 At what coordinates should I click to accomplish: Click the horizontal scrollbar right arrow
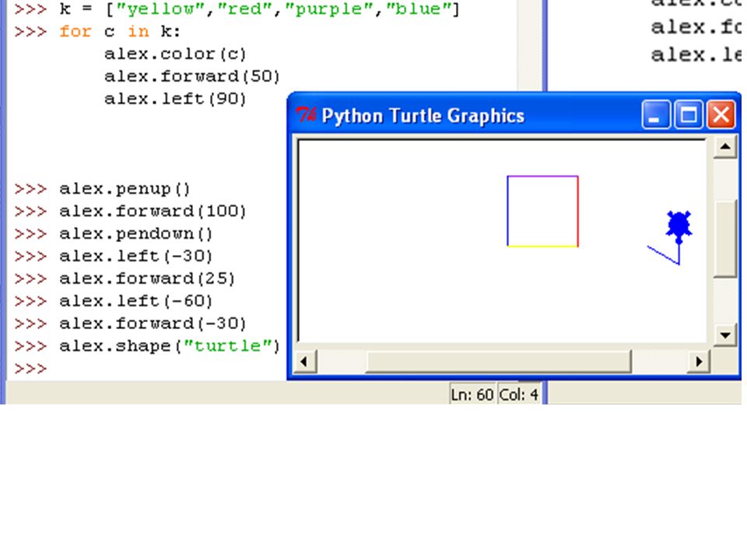click(x=699, y=362)
